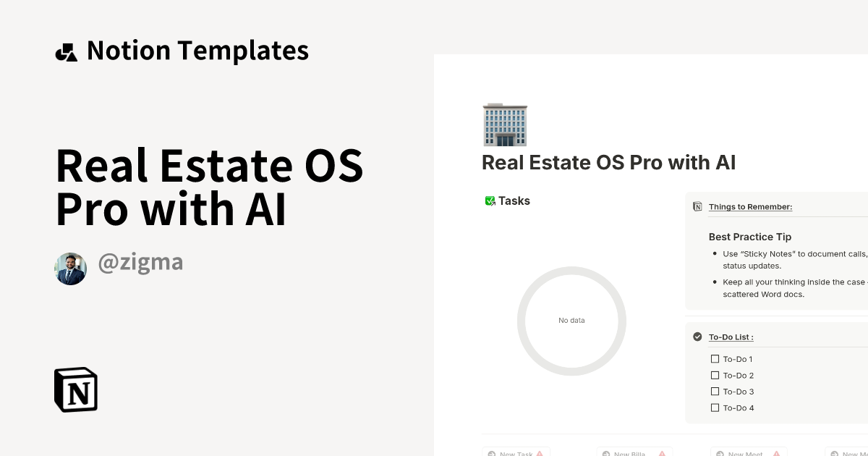
Task: Select the Best Practice Tip heading
Action: [x=750, y=237]
